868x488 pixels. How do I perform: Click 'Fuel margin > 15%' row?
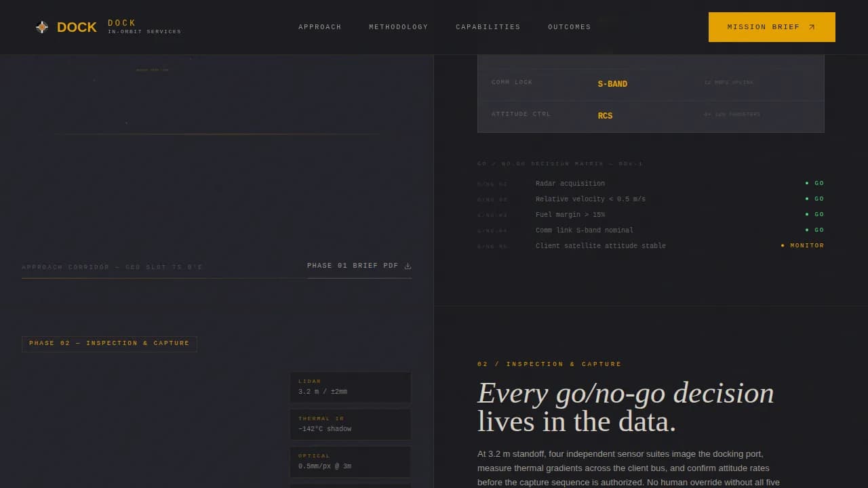pyautogui.click(x=570, y=215)
